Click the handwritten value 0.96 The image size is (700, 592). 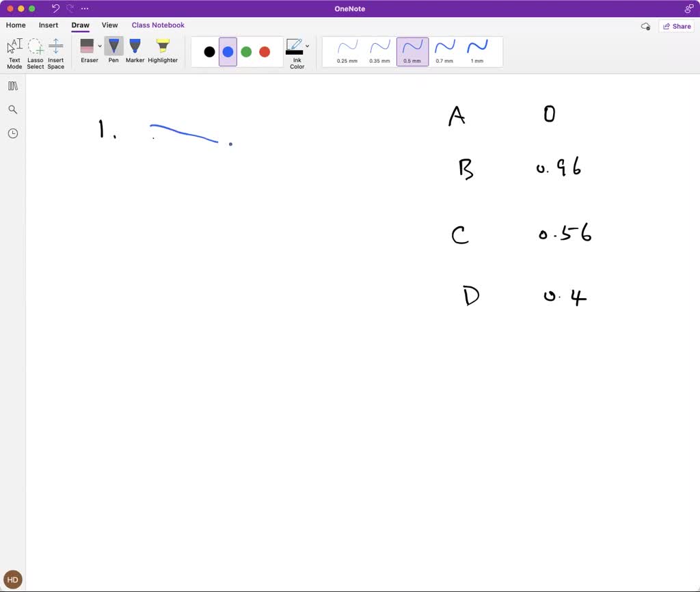click(x=558, y=167)
